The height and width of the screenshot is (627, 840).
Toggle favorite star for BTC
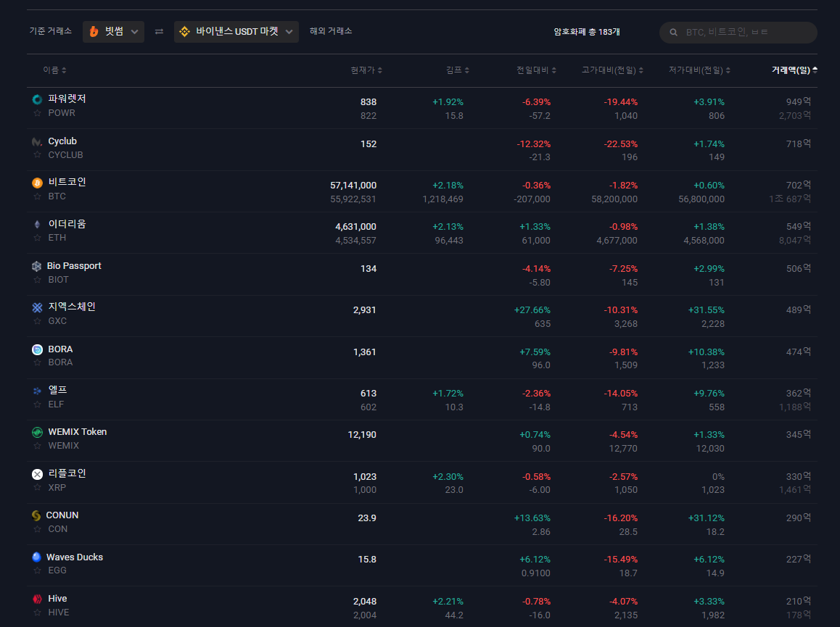[37, 196]
